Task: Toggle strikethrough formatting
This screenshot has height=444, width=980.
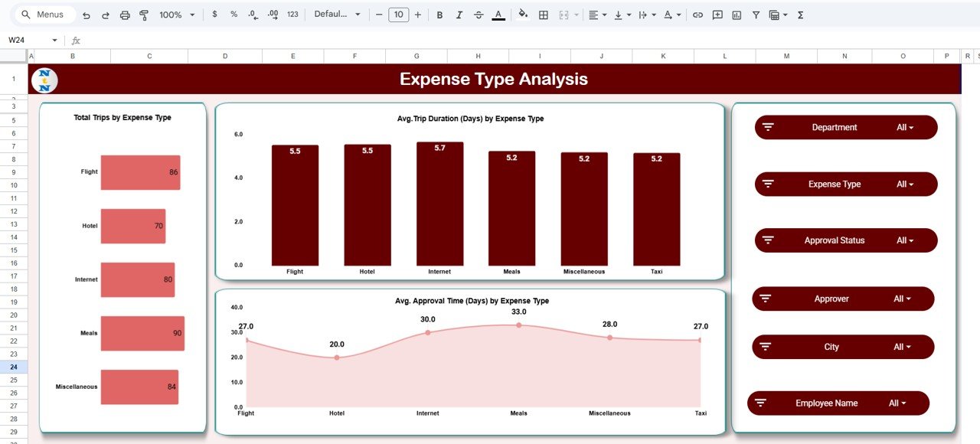Action: (479, 15)
